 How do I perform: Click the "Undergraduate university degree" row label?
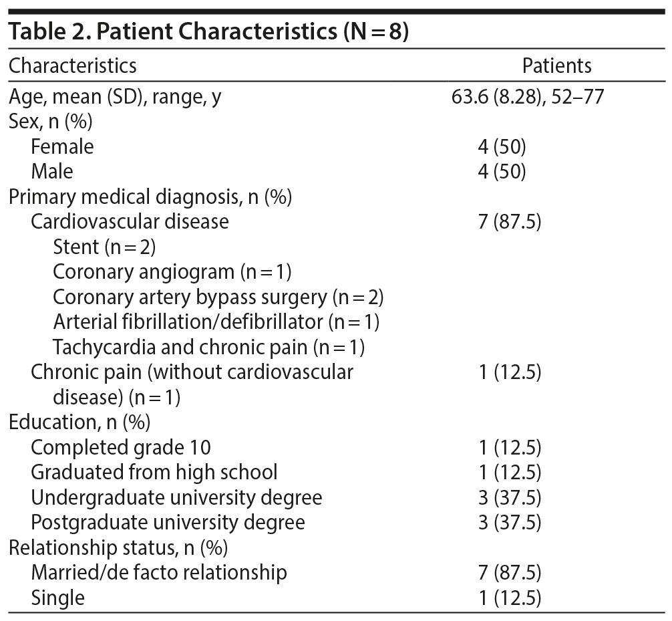coord(176,497)
